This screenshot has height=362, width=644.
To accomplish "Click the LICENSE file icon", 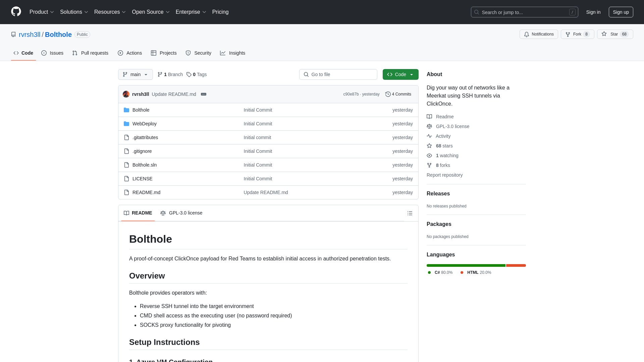I will click(x=126, y=179).
